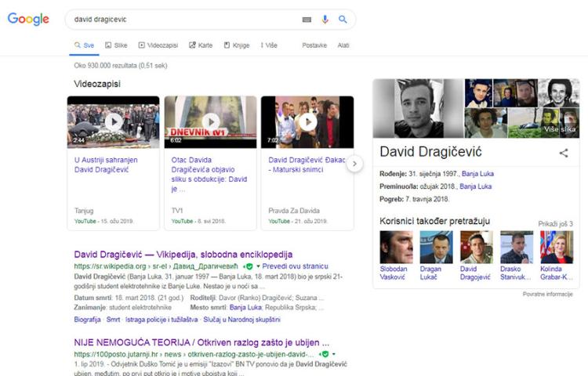588x376 pixels.
Task: Click the green shield icon beside Wikipedia URL
Action: click(249, 266)
